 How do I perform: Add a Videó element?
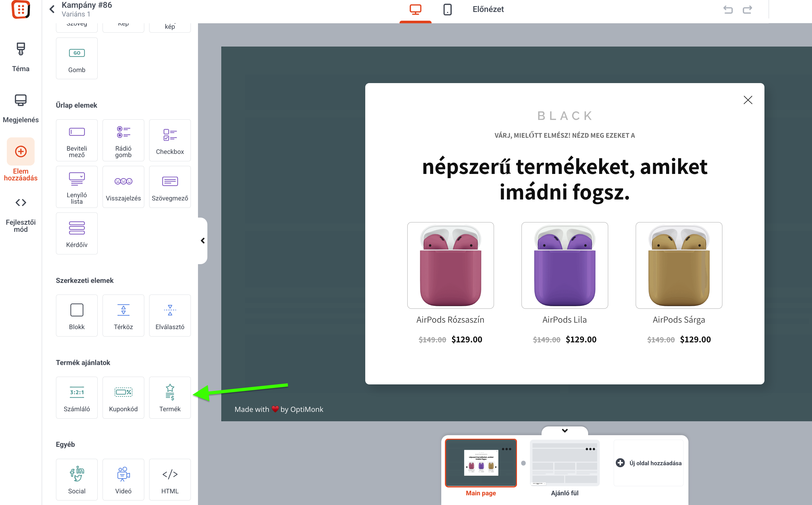(x=123, y=479)
